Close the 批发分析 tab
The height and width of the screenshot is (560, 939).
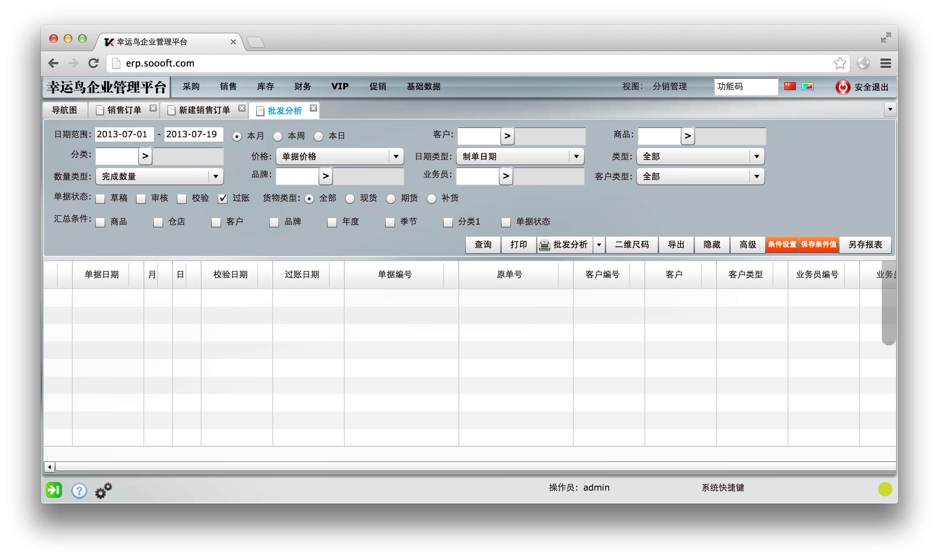313,108
